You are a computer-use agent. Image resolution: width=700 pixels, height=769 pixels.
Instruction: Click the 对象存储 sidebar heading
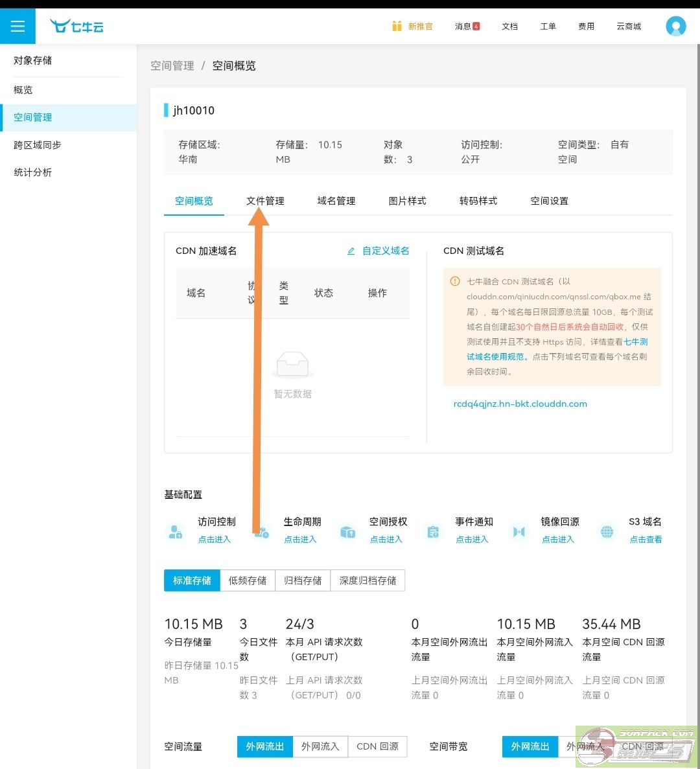(x=32, y=60)
